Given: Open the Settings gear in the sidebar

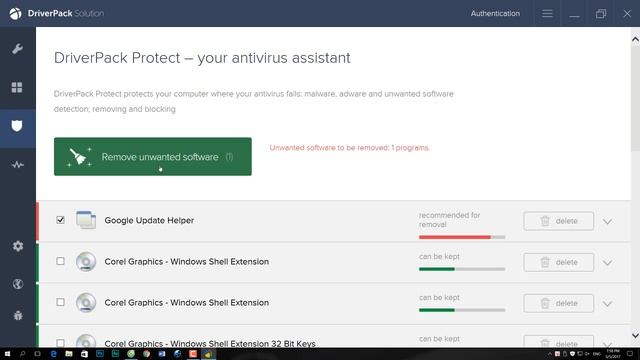Looking at the screenshot, I should coord(18,246).
